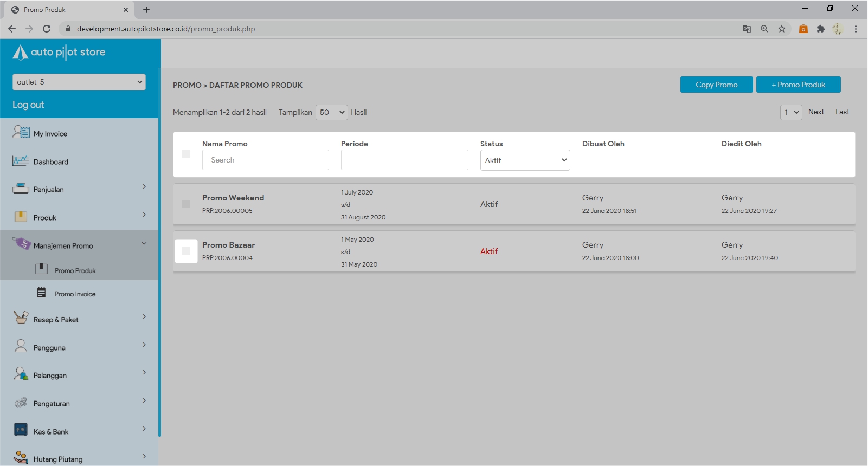
Task: Click the + Promo Produk button
Action: point(798,85)
